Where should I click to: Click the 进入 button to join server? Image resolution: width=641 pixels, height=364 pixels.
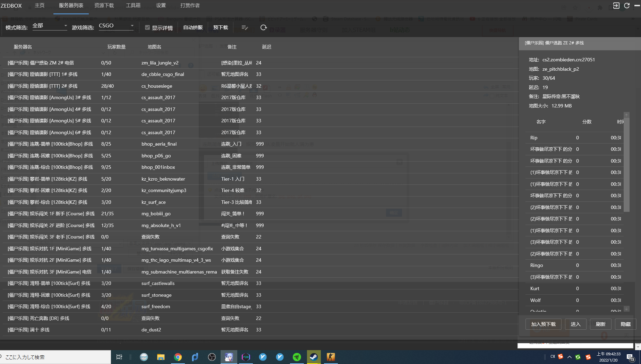(575, 324)
